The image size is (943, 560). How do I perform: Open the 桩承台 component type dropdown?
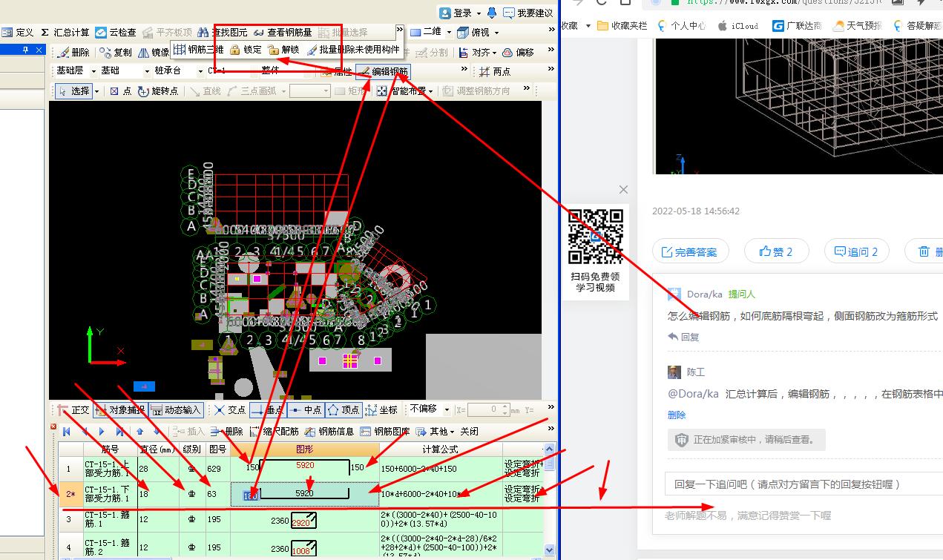[x=199, y=71]
